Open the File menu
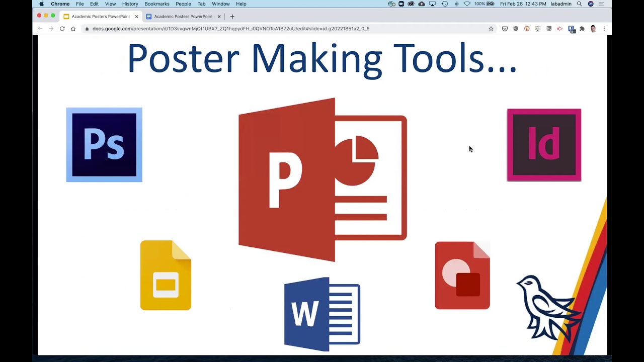The width and height of the screenshot is (644, 362). tap(80, 4)
